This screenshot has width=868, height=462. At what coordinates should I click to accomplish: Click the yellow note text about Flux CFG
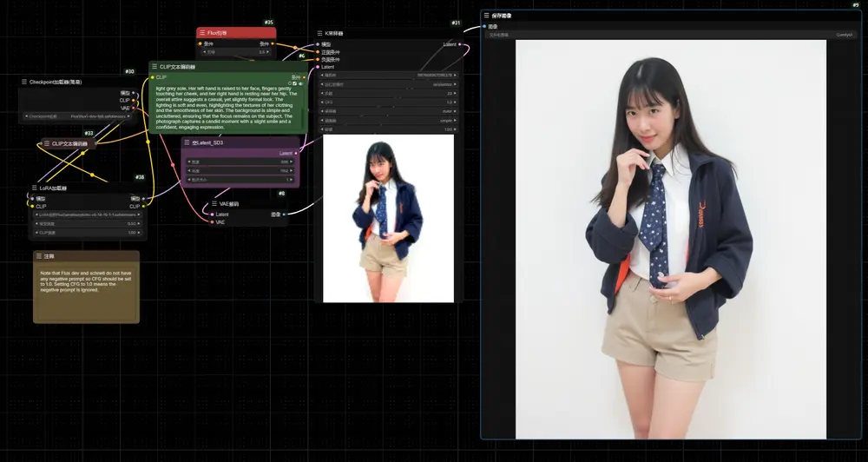pyautogui.click(x=85, y=281)
